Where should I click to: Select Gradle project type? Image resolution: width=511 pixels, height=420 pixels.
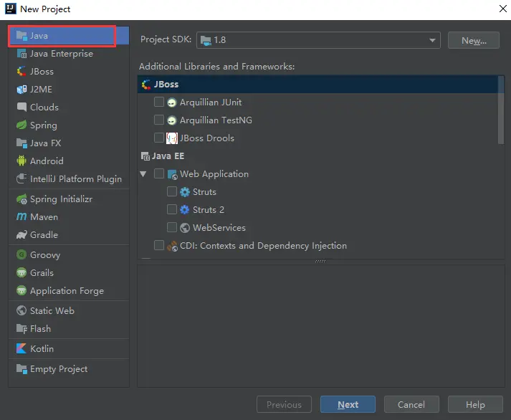pos(69,234)
